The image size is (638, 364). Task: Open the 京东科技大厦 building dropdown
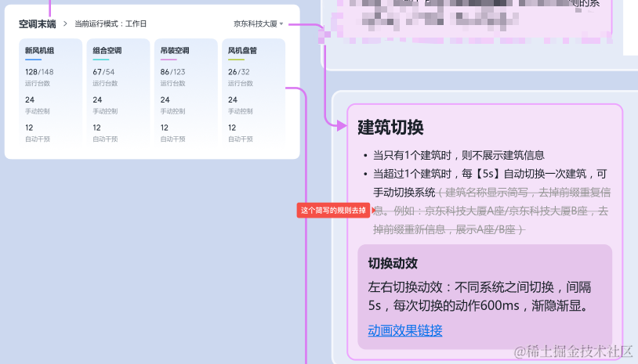pyautogui.click(x=259, y=24)
